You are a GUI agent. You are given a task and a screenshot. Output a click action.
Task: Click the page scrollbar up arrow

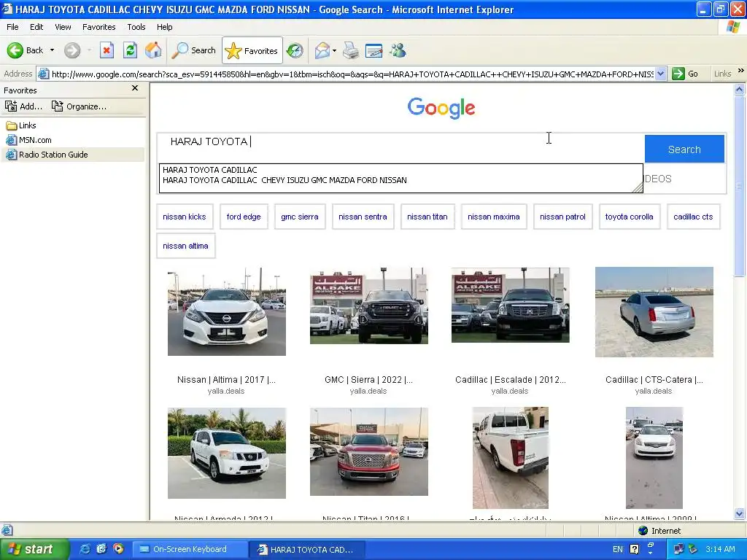740,89
